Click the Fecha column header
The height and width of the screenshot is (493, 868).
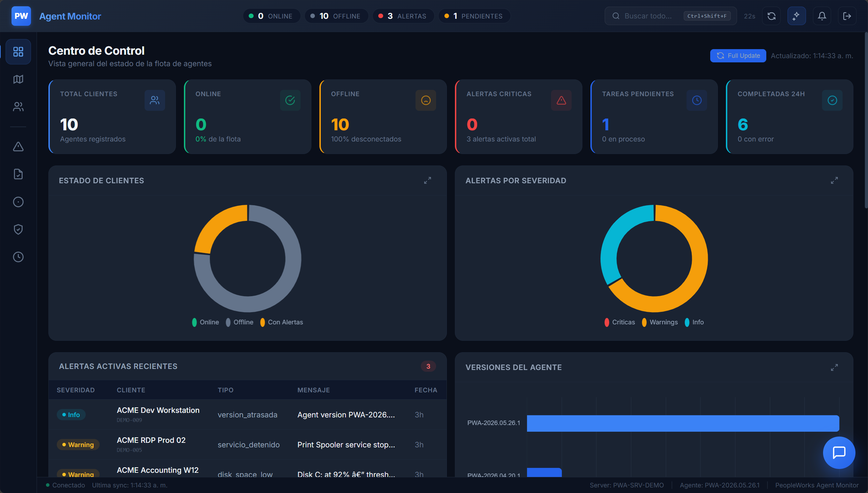pyautogui.click(x=426, y=390)
